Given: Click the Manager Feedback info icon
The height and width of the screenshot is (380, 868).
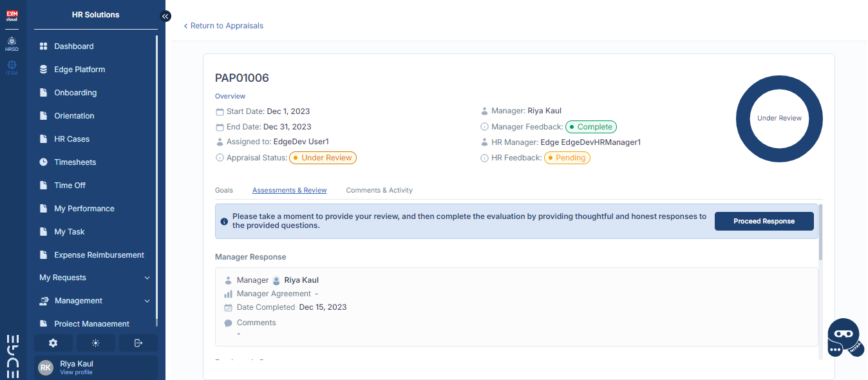Looking at the screenshot, I should [x=485, y=127].
